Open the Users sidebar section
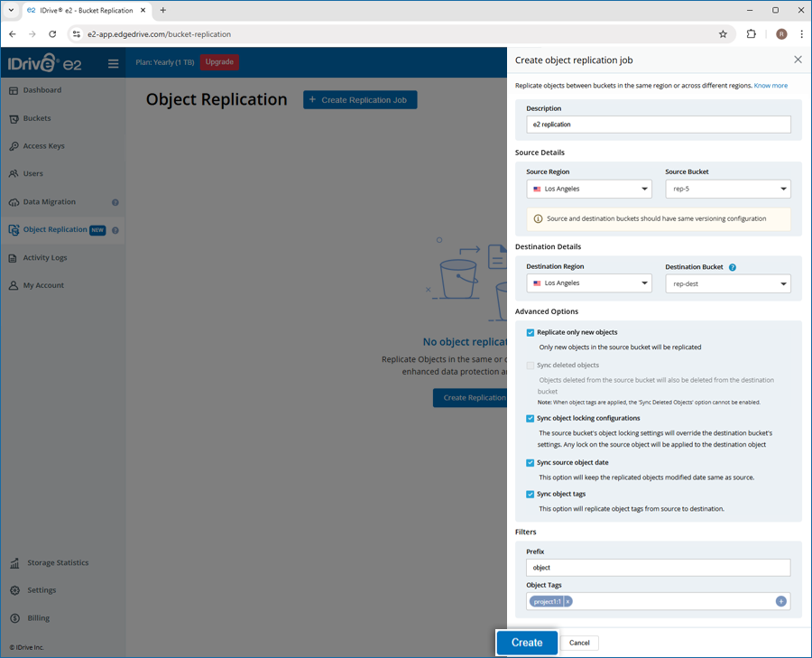 [32, 173]
